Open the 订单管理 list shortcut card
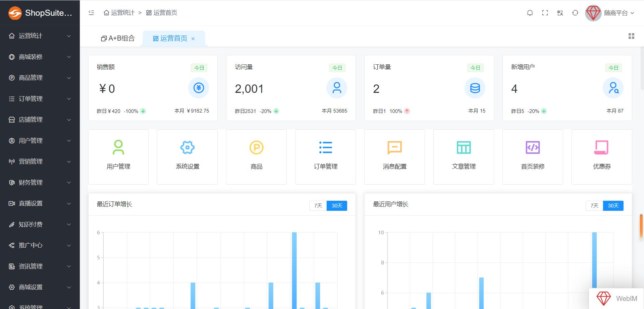This screenshot has height=309, width=644. pyautogui.click(x=325, y=157)
